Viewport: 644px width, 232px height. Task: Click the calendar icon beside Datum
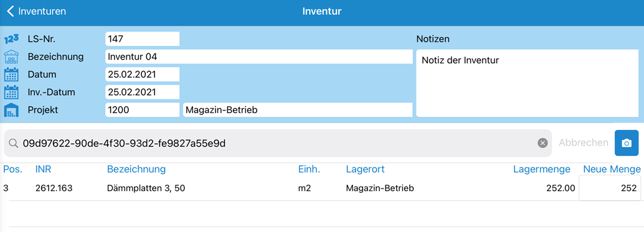click(x=11, y=75)
